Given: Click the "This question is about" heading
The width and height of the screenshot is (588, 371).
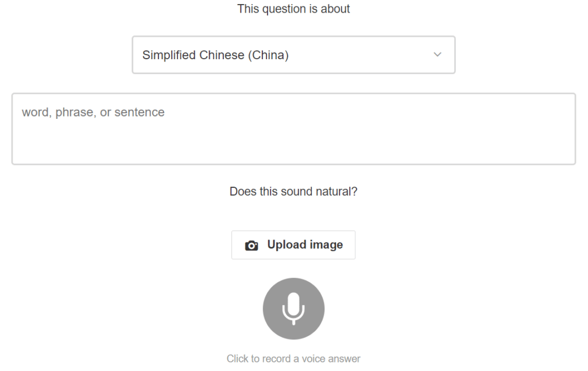Looking at the screenshot, I should [x=293, y=9].
